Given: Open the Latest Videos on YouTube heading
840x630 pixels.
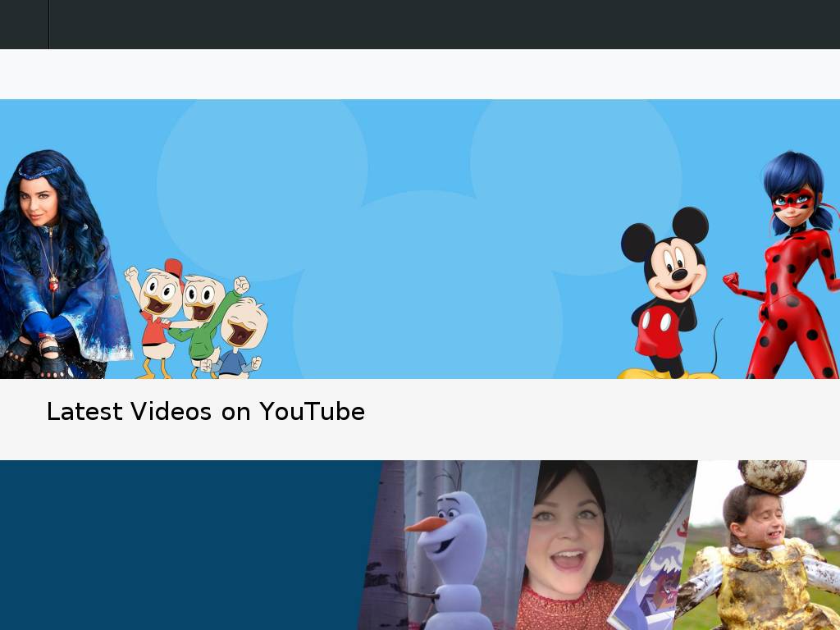Looking at the screenshot, I should pyautogui.click(x=205, y=412).
